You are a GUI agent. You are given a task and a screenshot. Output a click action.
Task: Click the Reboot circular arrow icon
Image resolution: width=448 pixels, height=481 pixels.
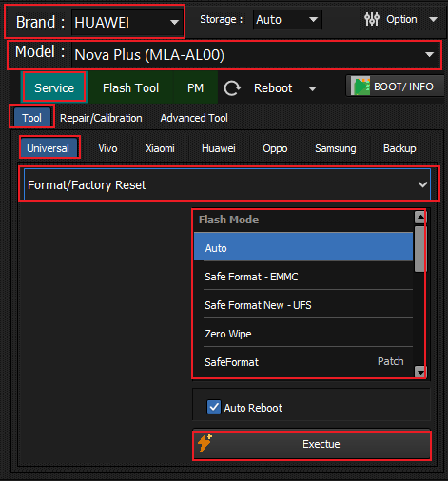click(232, 88)
